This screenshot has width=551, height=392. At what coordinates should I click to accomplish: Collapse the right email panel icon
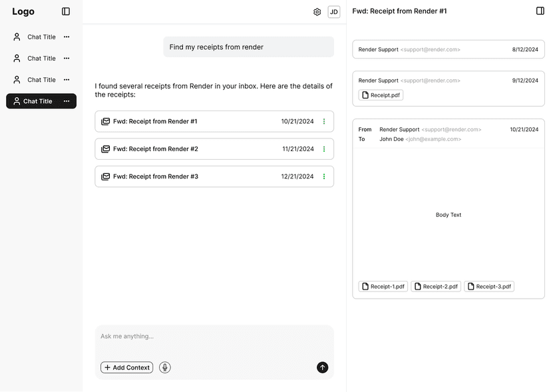pos(540,11)
